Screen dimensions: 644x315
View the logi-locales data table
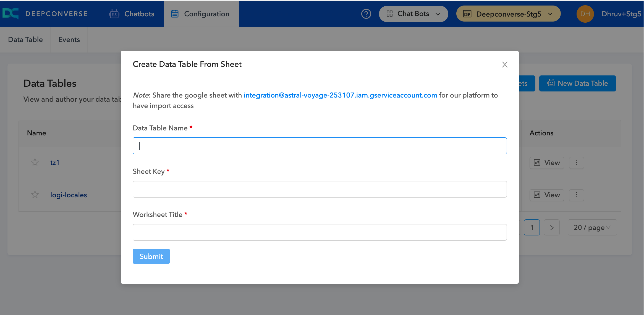[x=546, y=195]
